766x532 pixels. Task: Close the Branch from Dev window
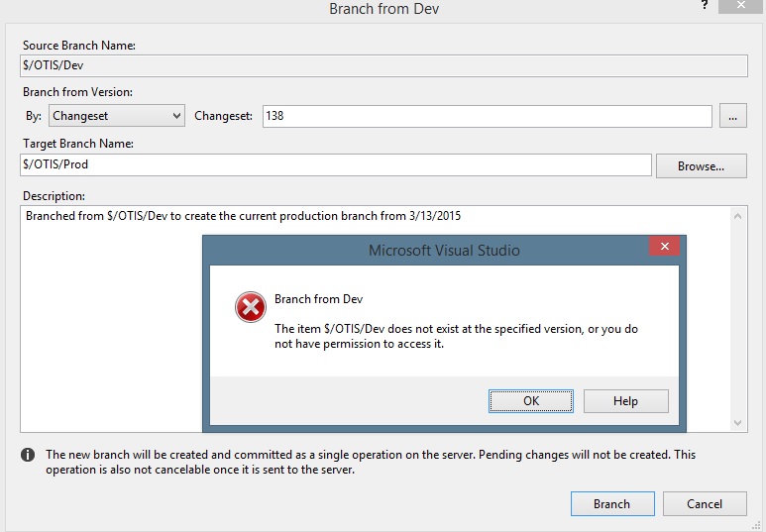741,5
